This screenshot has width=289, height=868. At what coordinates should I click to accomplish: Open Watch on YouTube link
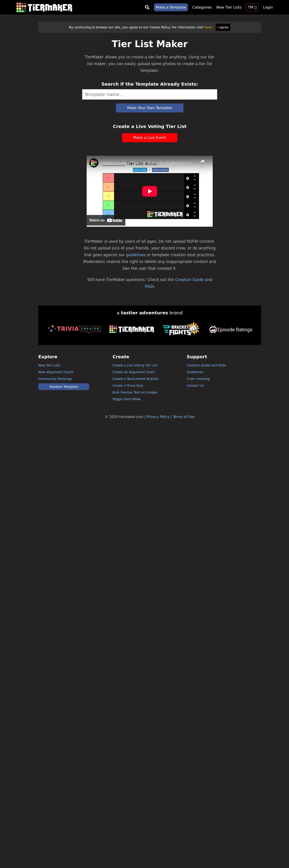click(106, 220)
